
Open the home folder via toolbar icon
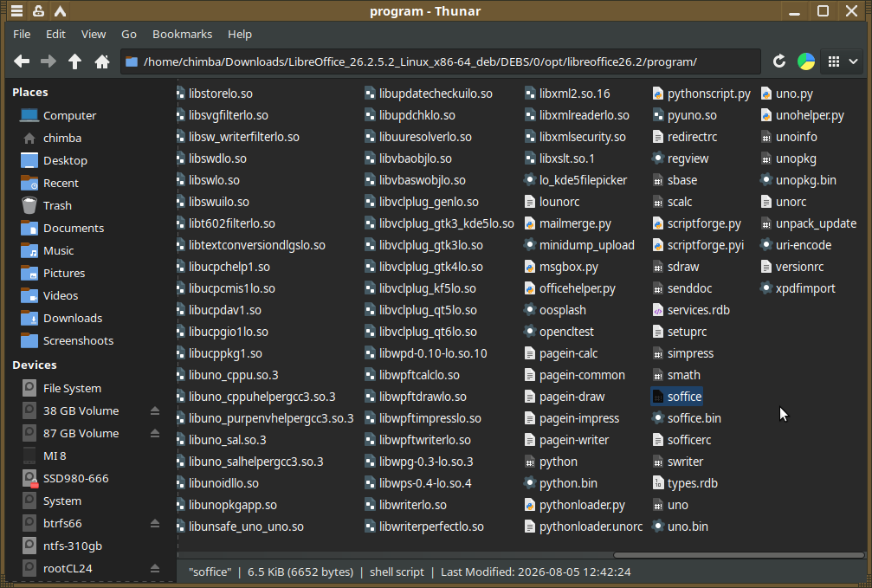[102, 61]
